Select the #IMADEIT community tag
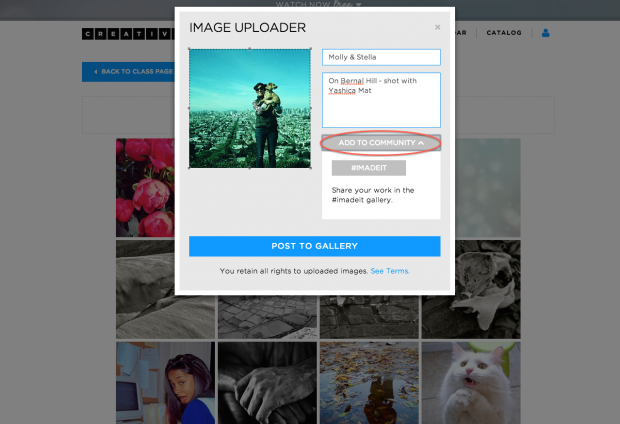This screenshot has height=424, width=620. [369, 168]
